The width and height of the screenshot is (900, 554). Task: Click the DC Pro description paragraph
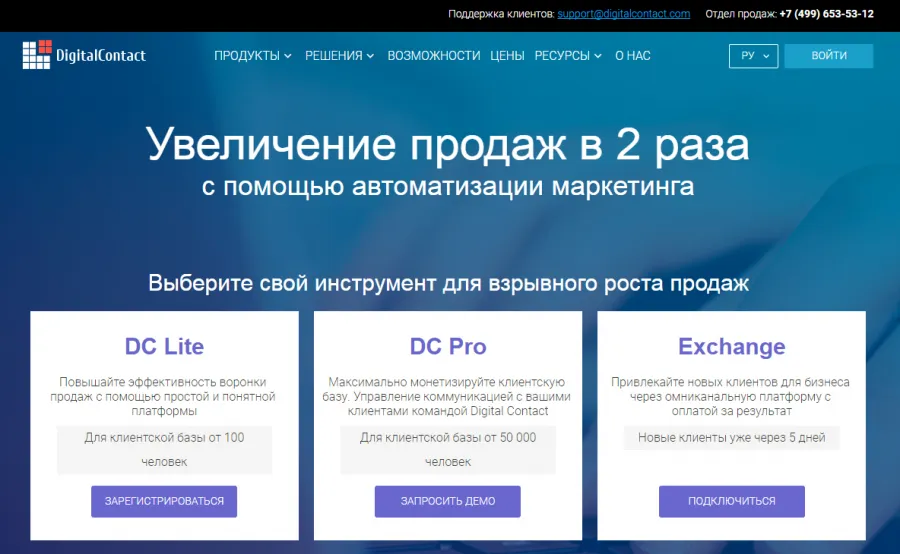tap(448, 396)
